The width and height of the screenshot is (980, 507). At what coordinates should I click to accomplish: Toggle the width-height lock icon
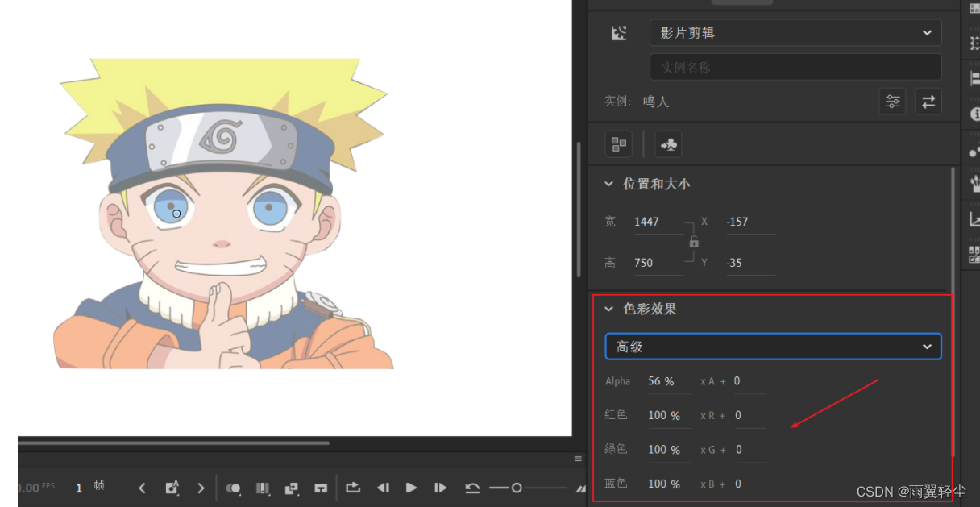pos(694,242)
